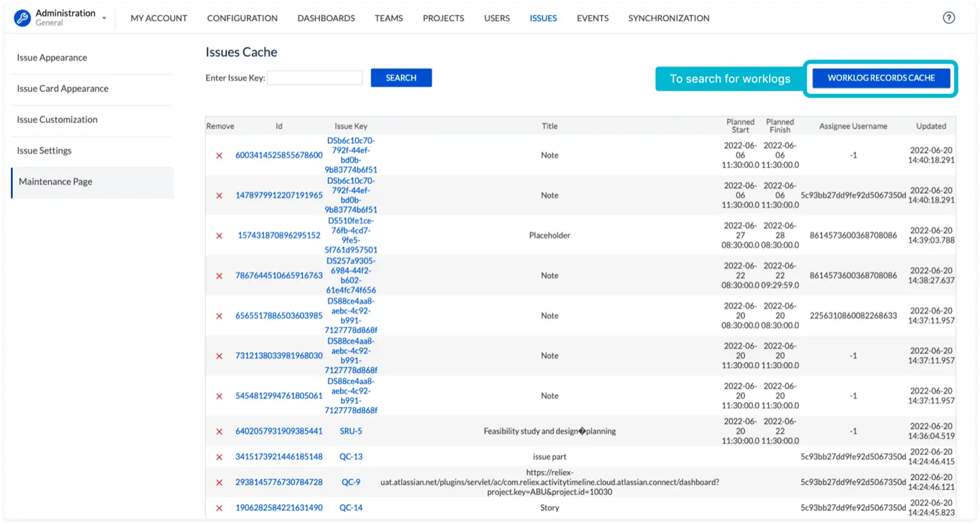The height and width of the screenshot is (524, 980).
Task: Switch to the Configuration tab
Action: (242, 18)
